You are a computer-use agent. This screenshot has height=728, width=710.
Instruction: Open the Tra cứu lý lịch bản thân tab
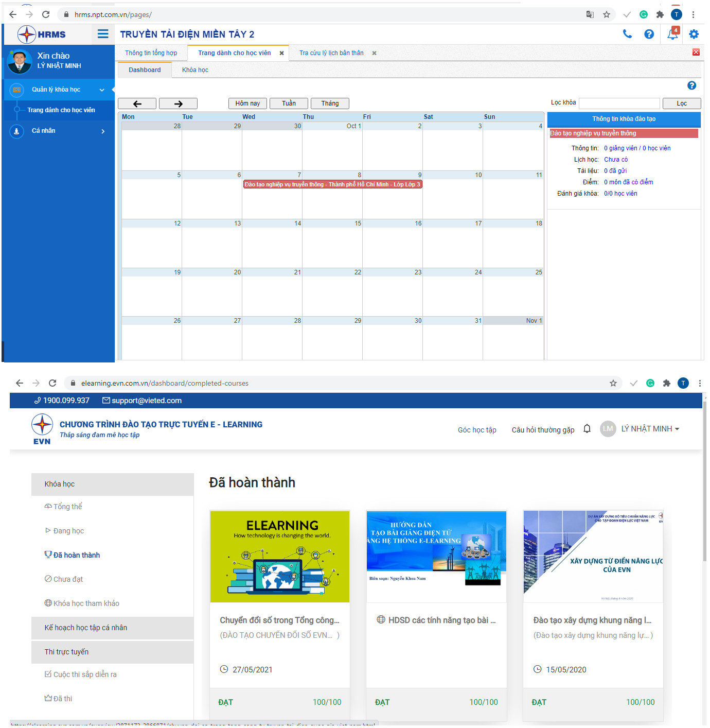tap(331, 53)
